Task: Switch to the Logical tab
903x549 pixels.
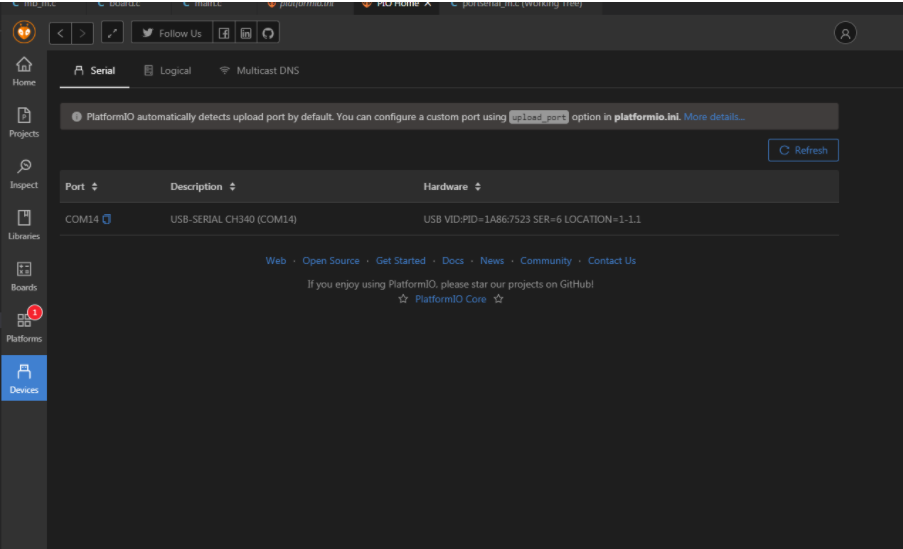Action: [x=167, y=70]
